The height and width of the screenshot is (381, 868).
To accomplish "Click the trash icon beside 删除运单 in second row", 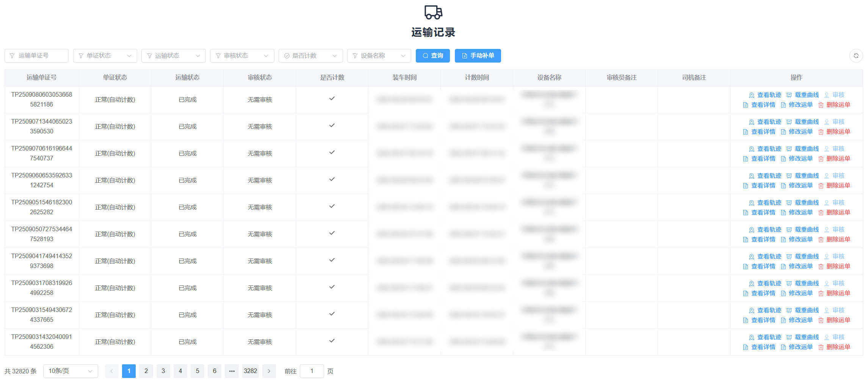I will [x=821, y=132].
